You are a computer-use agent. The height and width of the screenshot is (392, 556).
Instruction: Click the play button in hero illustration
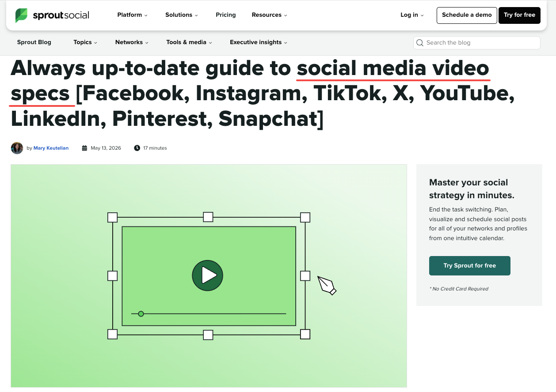coord(207,275)
